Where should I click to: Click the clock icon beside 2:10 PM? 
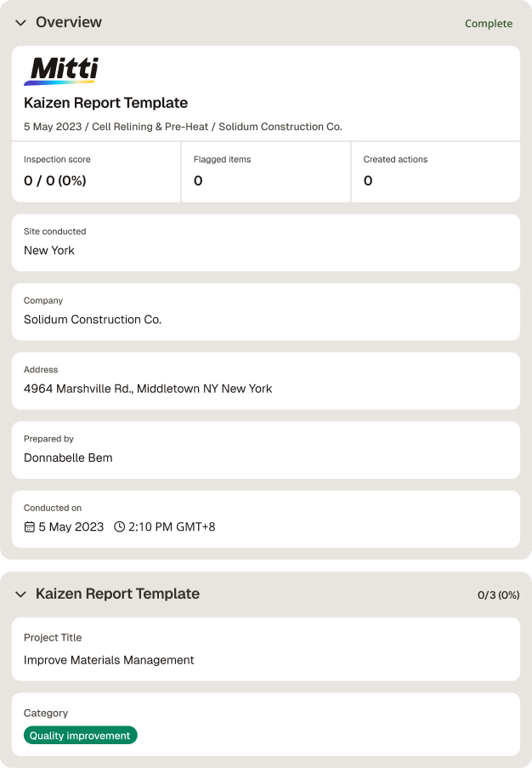coord(120,526)
